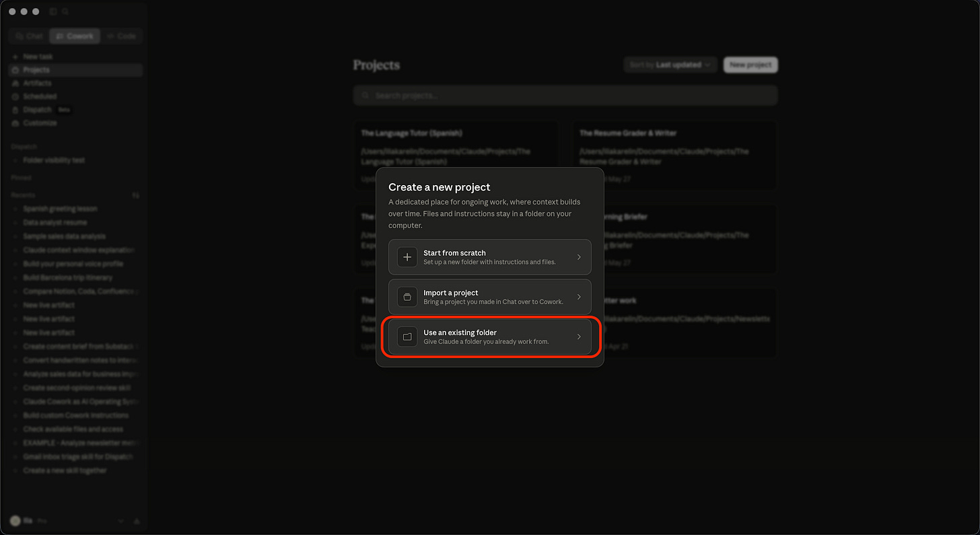Click the download icon at sidebar bottom
The image size is (980, 535).
click(137, 521)
